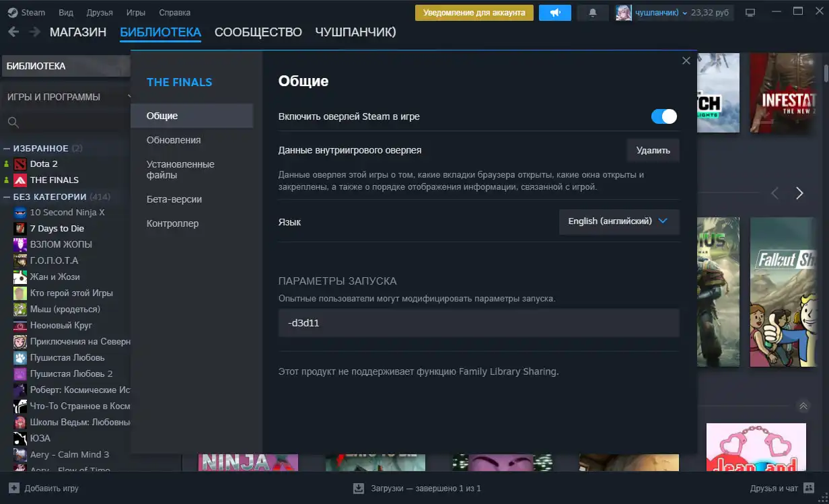Click the library search magnifier icon
829x504 pixels.
click(13, 122)
